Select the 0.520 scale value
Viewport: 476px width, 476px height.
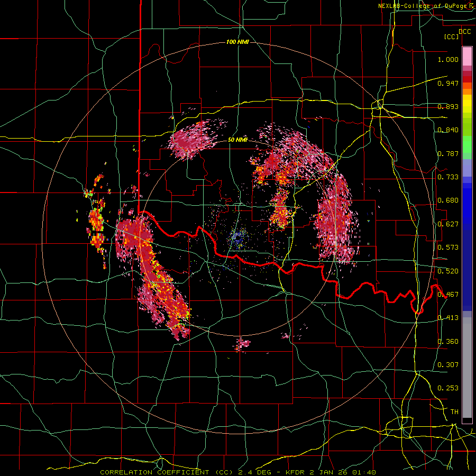point(448,271)
